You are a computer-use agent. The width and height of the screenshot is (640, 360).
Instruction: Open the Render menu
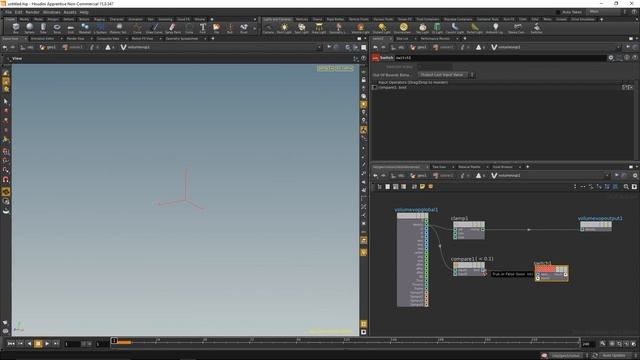click(x=32, y=12)
